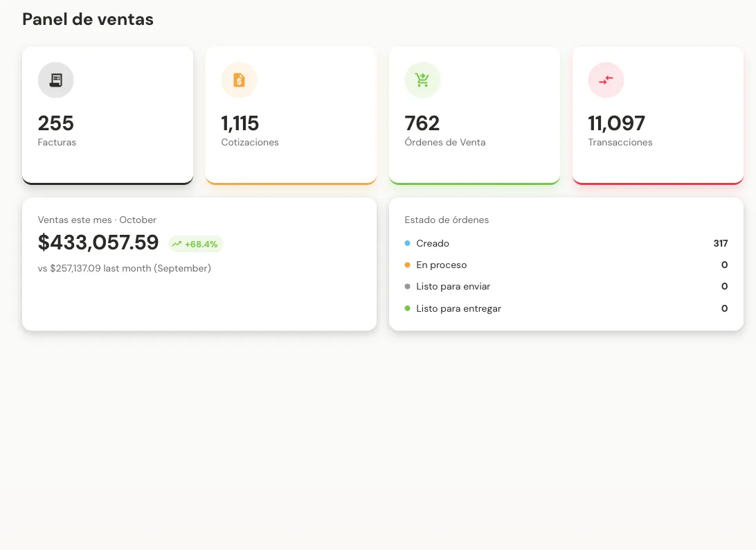Select the Cotizaciones label
The image size is (756, 550).
point(250,142)
